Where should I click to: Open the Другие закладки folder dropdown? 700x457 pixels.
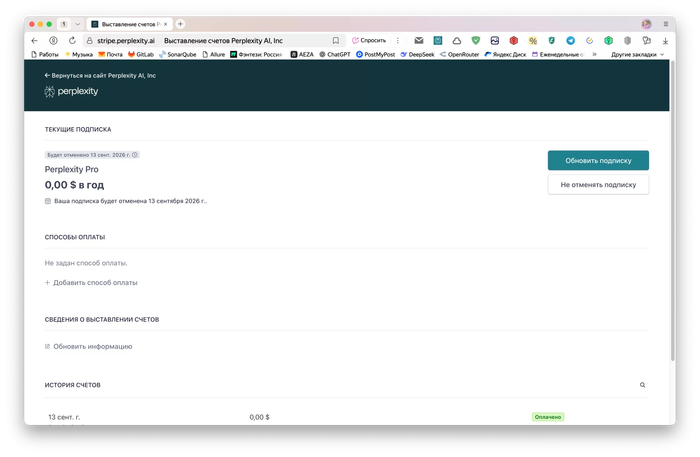coord(636,54)
